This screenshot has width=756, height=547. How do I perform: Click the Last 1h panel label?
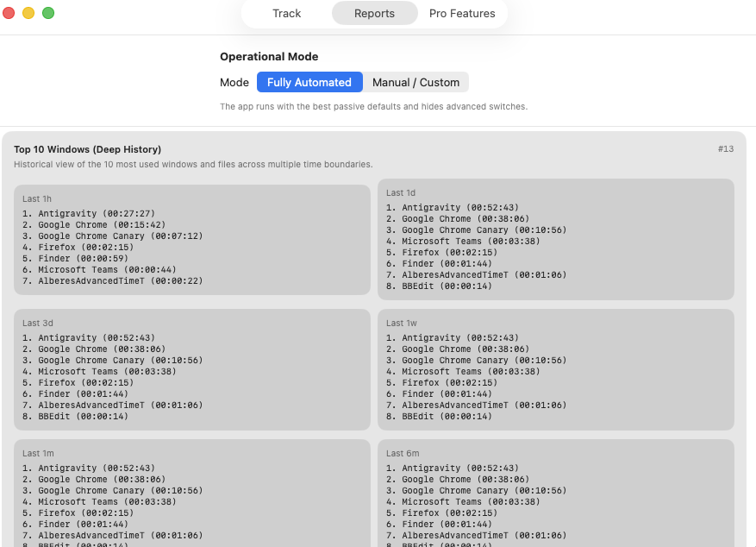pyautogui.click(x=37, y=198)
